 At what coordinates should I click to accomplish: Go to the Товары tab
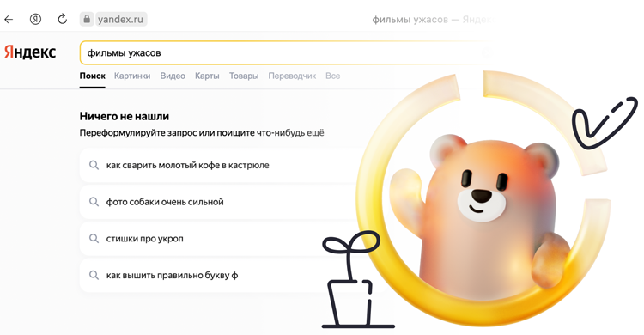244,76
